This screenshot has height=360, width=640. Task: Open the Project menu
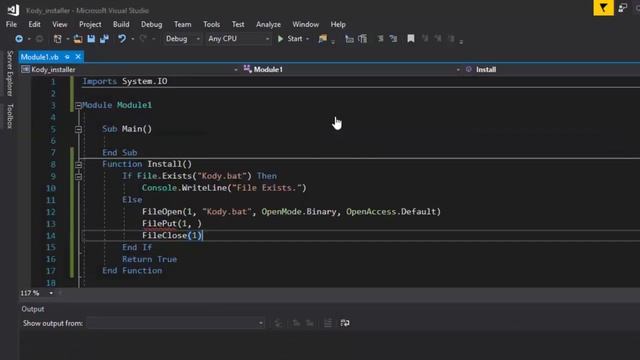tap(90, 24)
